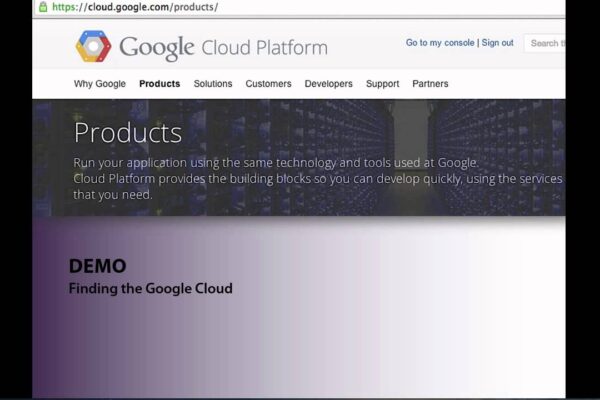Select the Products navigation item
This screenshot has width=600, height=400.
[160, 84]
